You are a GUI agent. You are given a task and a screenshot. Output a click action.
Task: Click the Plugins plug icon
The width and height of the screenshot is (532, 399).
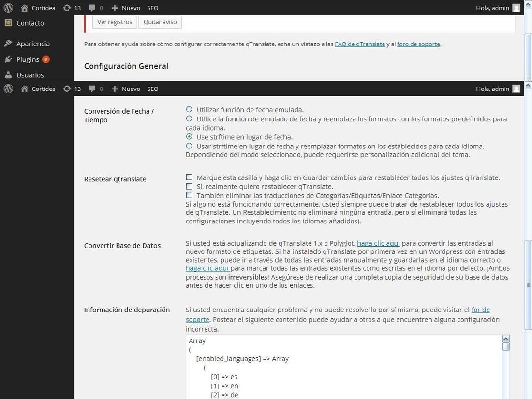[x=8, y=59]
